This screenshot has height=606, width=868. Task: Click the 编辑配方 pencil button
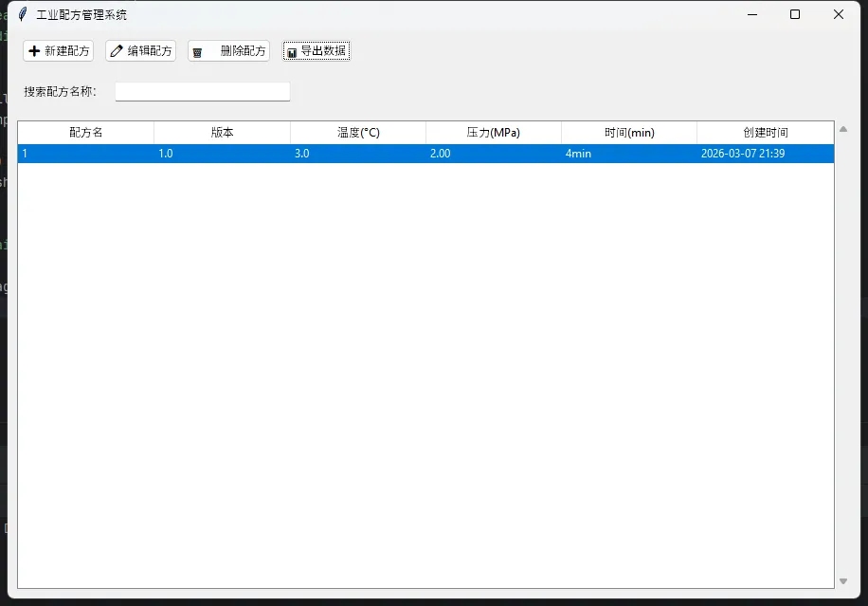[x=140, y=51]
